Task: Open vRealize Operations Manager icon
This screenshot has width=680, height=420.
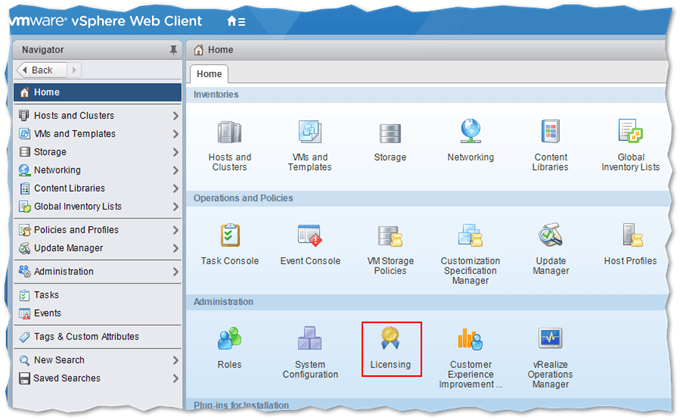Action: (x=550, y=338)
